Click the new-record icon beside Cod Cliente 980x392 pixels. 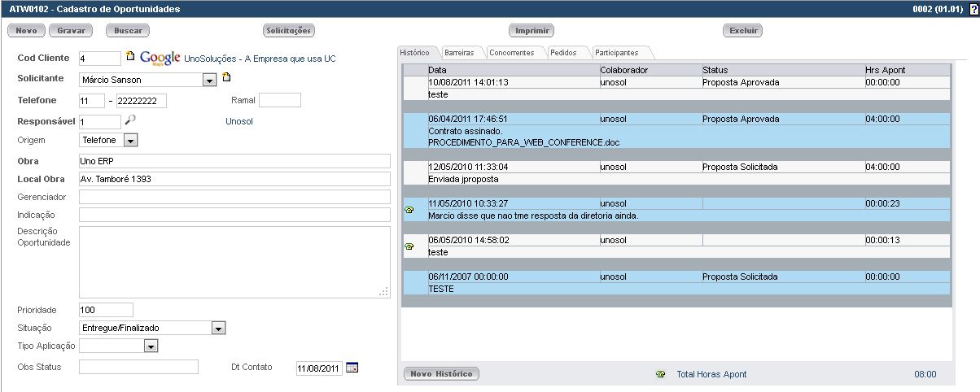click(129, 57)
